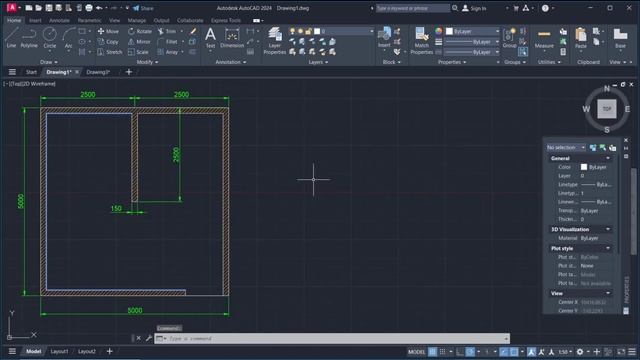The image size is (640, 360).
Task: Click the TOP face of the ViewCube
Action: pos(607,109)
